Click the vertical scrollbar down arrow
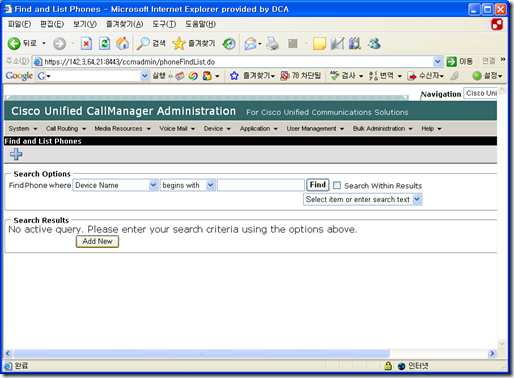Viewport: 514px width, 378px height. click(x=502, y=344)
